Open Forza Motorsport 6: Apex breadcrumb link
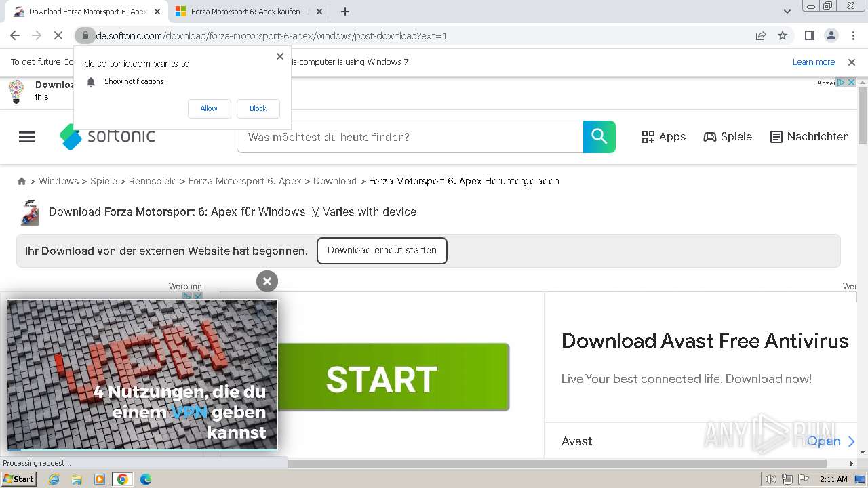This screenshot has height=488, width=868. tap(245, 181)
